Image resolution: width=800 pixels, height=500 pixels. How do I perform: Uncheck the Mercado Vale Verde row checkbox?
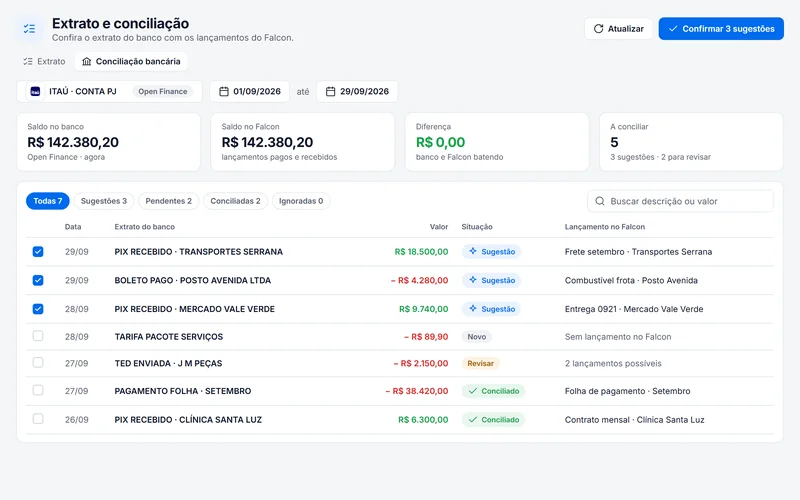pyautogui.click(x=38, y=309)
